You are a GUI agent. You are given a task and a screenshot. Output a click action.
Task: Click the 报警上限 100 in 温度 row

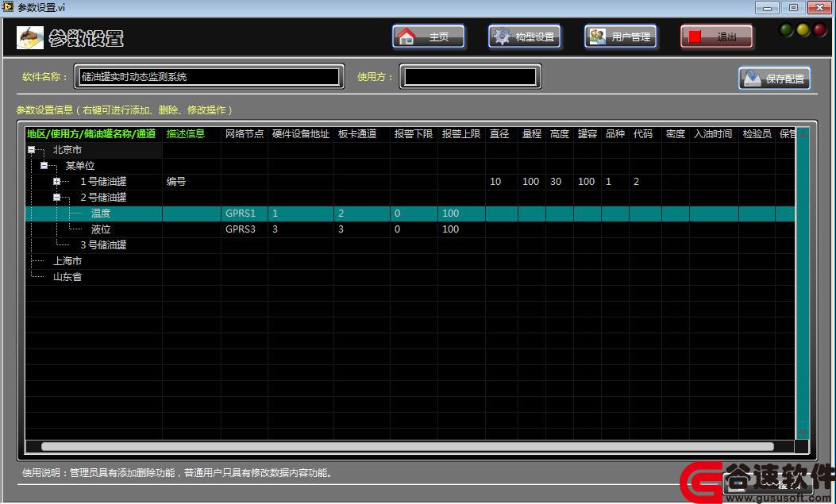click(x=450, y=213)
